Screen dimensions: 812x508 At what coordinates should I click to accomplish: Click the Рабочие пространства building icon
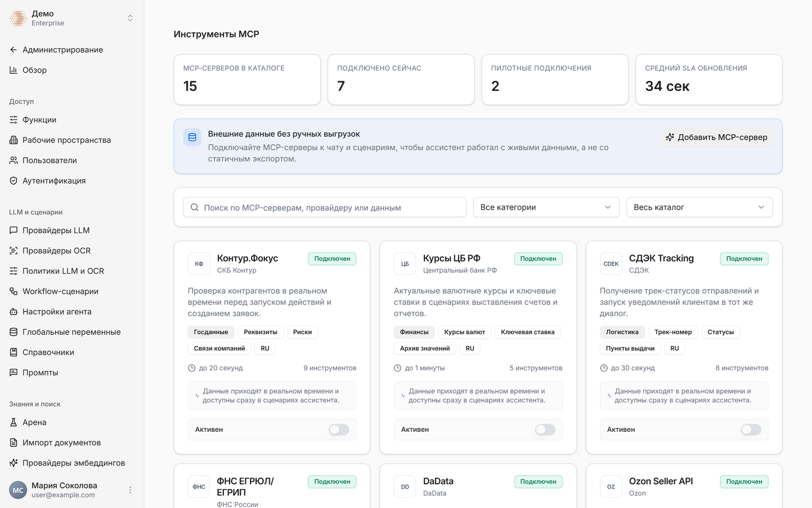point(14,140)
